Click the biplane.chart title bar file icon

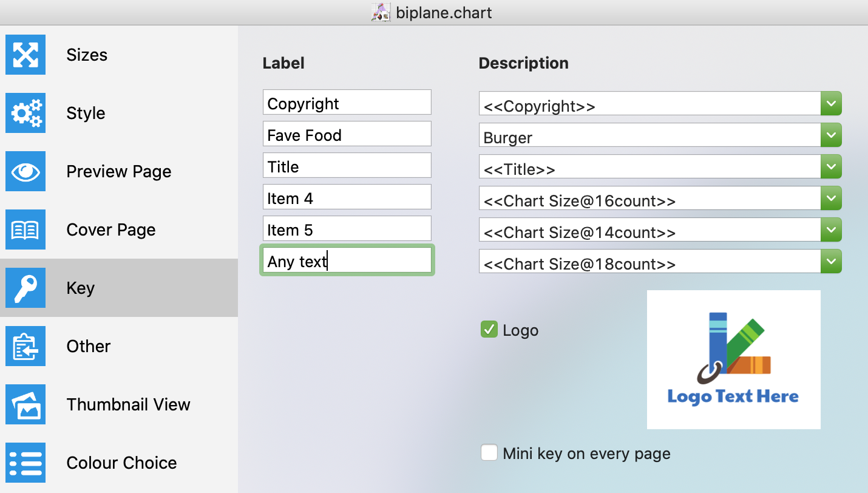click(381, 13)
